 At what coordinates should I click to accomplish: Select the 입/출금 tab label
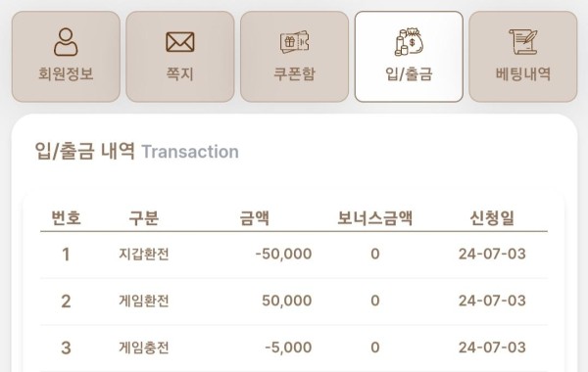coord(409,73)
